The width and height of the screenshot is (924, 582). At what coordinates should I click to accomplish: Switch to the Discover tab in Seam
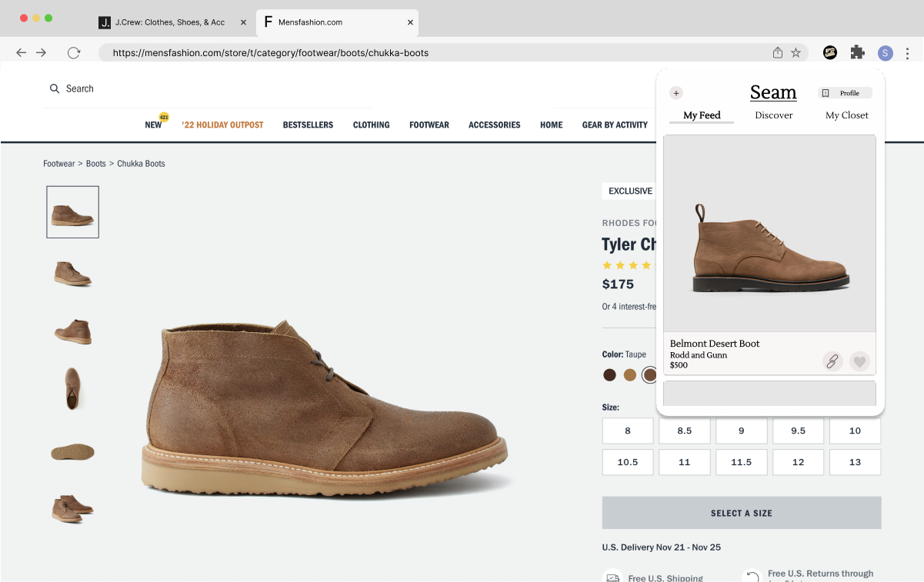pos(774,115)
